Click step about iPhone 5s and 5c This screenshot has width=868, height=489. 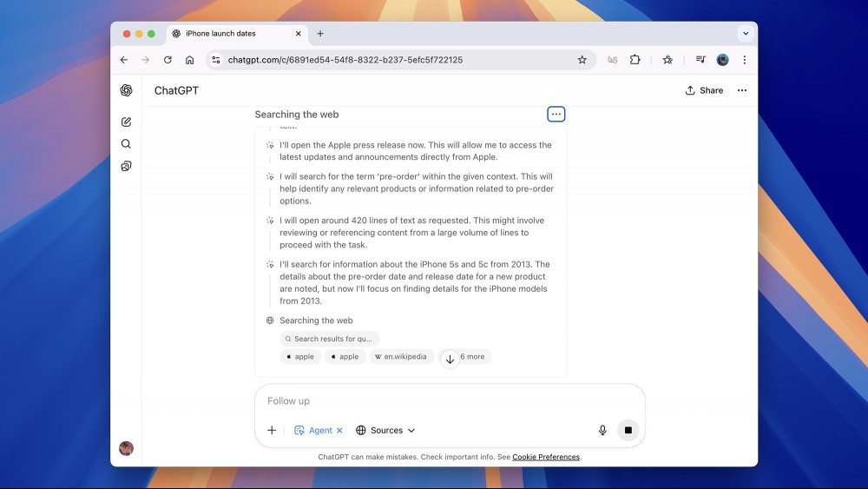414,282
